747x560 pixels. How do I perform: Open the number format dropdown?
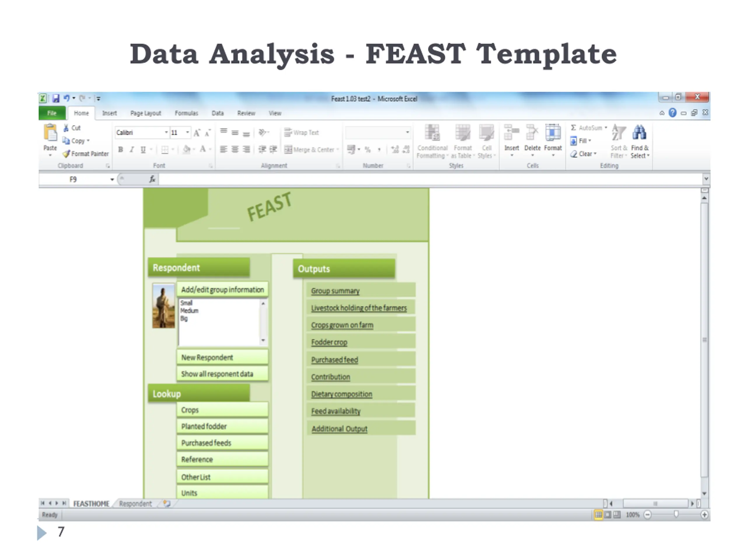(407, 132)
